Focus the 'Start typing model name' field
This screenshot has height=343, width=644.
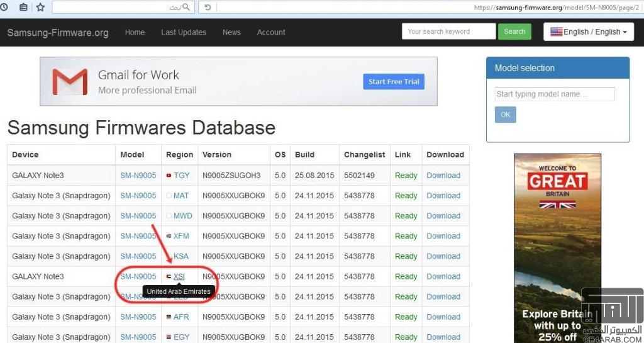click(555, 94)
